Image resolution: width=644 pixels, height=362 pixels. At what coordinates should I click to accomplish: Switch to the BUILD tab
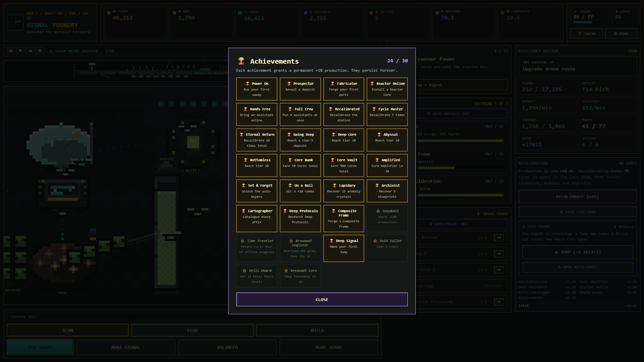317,330
